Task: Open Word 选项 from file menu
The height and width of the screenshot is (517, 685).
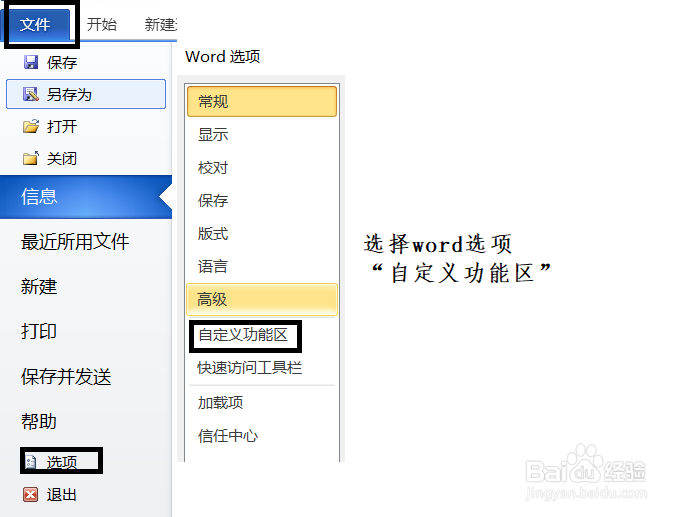Action: [62, 461]
